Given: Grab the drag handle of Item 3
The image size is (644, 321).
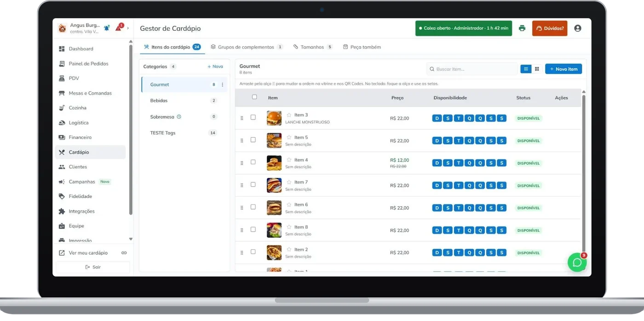Looking at the screenshot, I should coord(242,118).
